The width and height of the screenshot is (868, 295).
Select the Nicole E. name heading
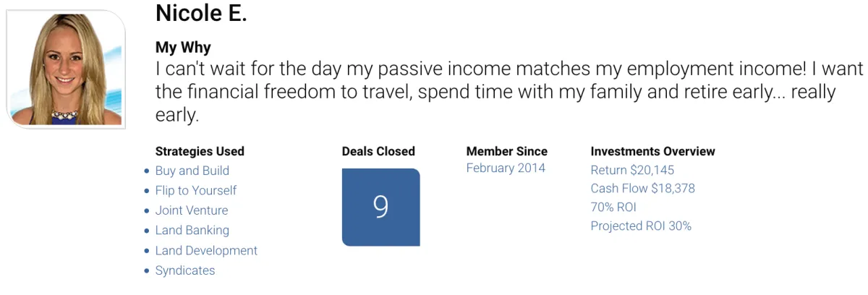201,12
